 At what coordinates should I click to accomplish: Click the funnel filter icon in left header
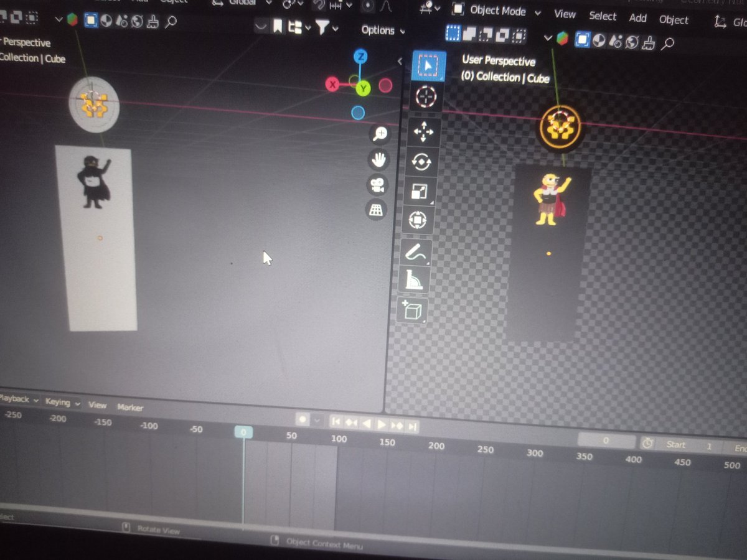[322, 27]
